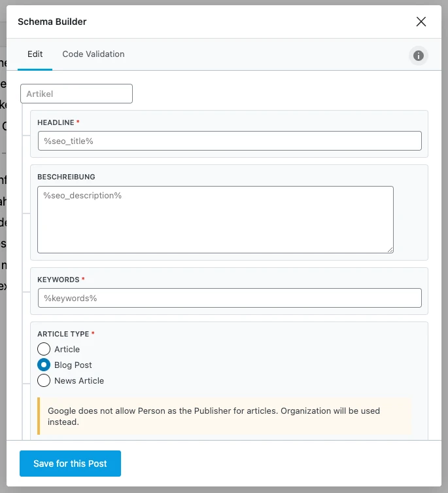448x493 pixels.
Task: Click the Artikel schema name field
Action: tap(77, 94)
